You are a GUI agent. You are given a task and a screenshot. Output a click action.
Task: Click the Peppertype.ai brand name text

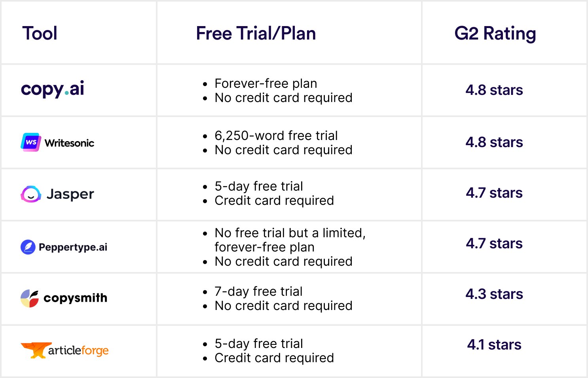pyautogui.click(x=73, y=247)
